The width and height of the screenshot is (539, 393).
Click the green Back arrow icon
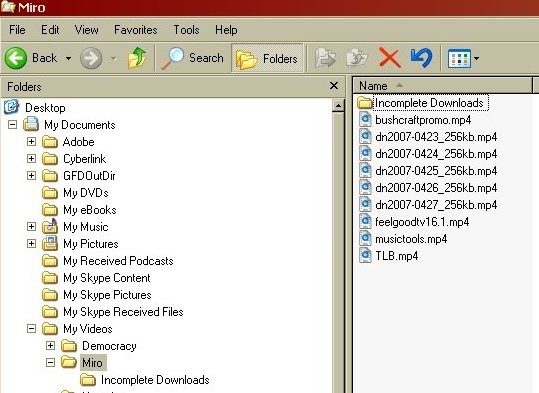[x=16, y=58]
